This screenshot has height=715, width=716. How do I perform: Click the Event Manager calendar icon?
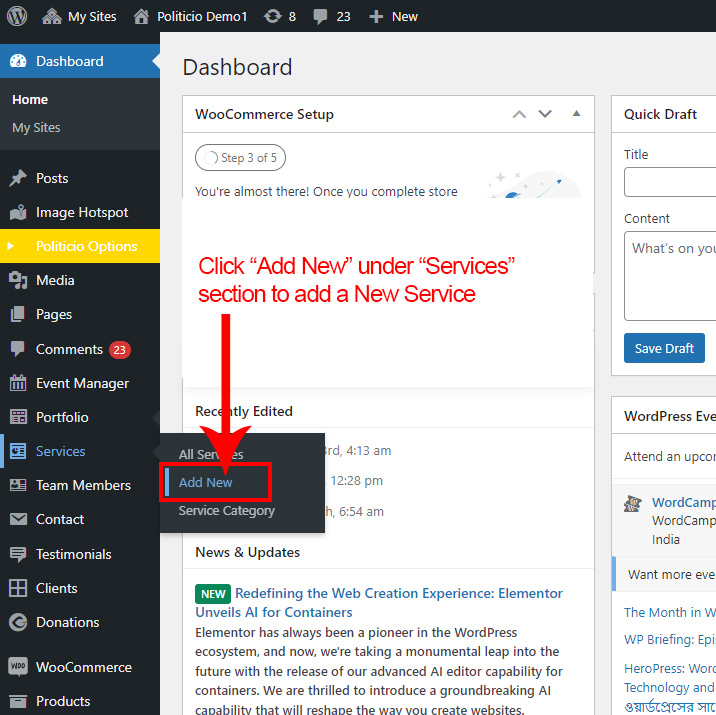point(18,383)
